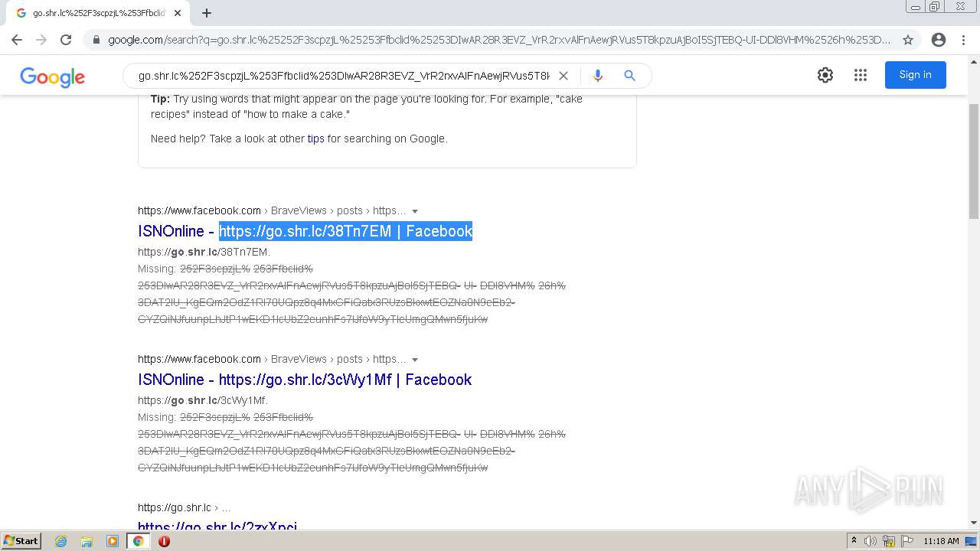Expand options for first Facebook result

[415, 211]
